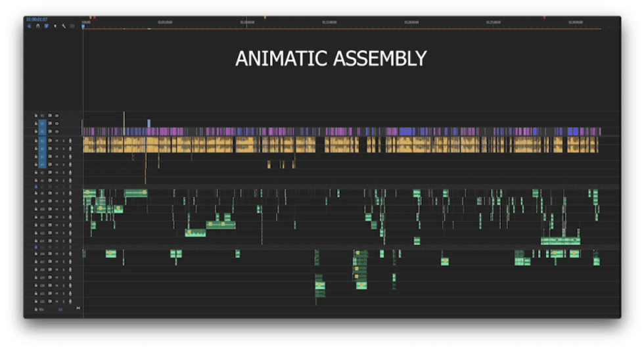Viewport: 644px width, 349px height.
Task: Hide track V1 with its eye icon
Action: [57, 131]
